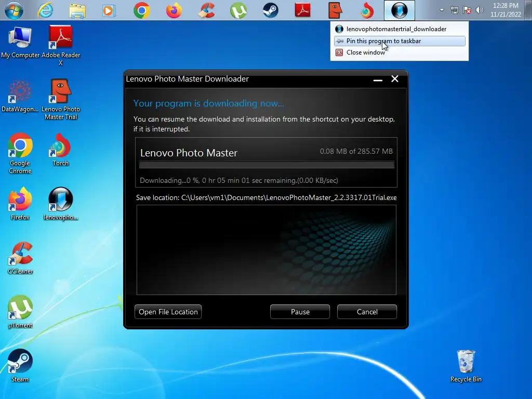Select the Google Chrome desktop shortcut

coord(20,153)
